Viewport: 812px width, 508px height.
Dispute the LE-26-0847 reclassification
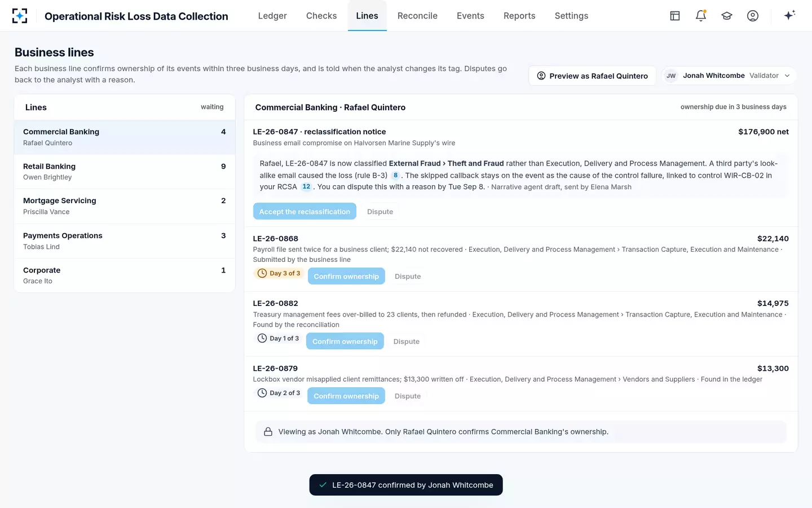tap(380, 212)
